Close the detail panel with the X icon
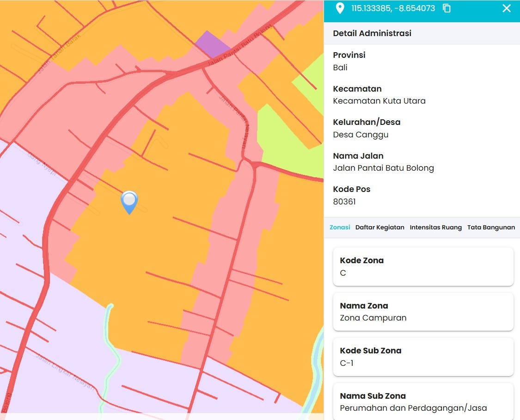520x420 pixels. coord(507,8)
